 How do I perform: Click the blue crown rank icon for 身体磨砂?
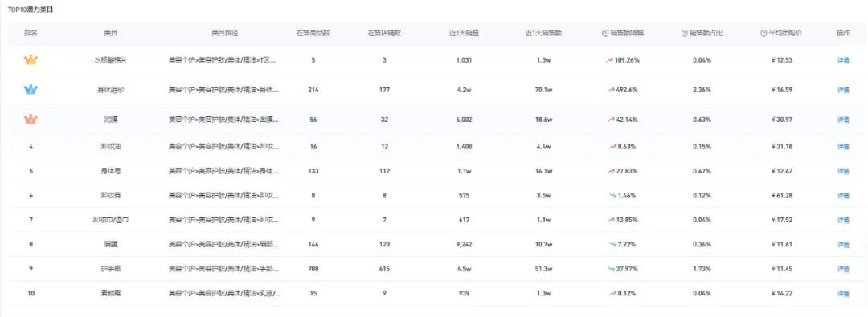pos(31,89)
